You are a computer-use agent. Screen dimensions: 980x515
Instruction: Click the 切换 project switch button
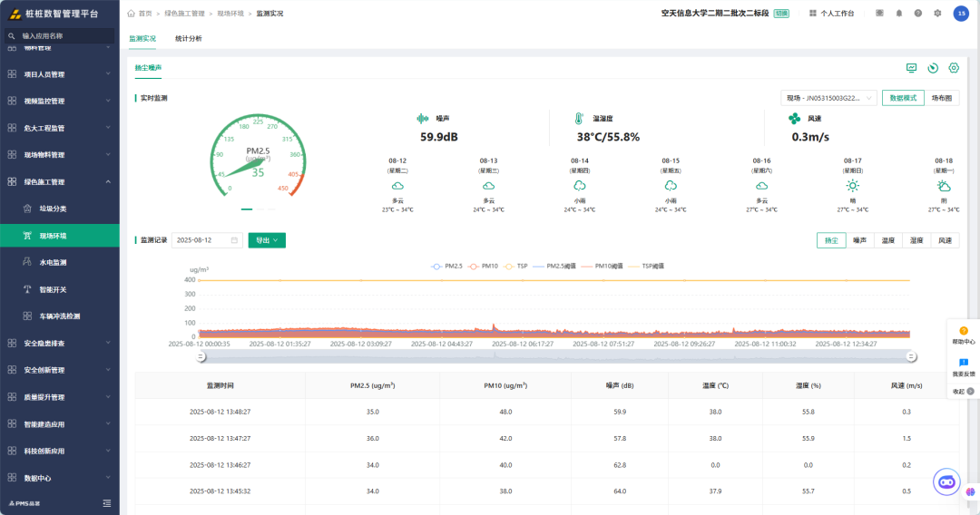click(781, 13)
